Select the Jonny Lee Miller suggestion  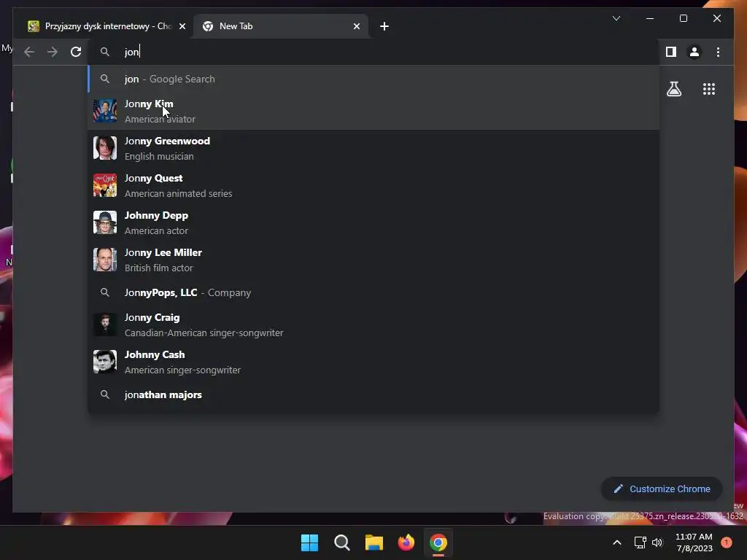[373, 260]
